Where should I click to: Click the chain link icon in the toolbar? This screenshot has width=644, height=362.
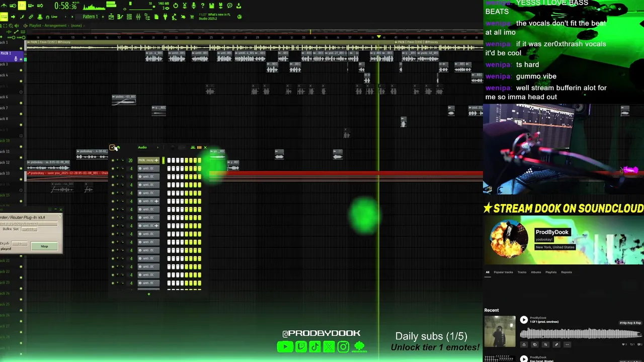(x=31, y=17)
